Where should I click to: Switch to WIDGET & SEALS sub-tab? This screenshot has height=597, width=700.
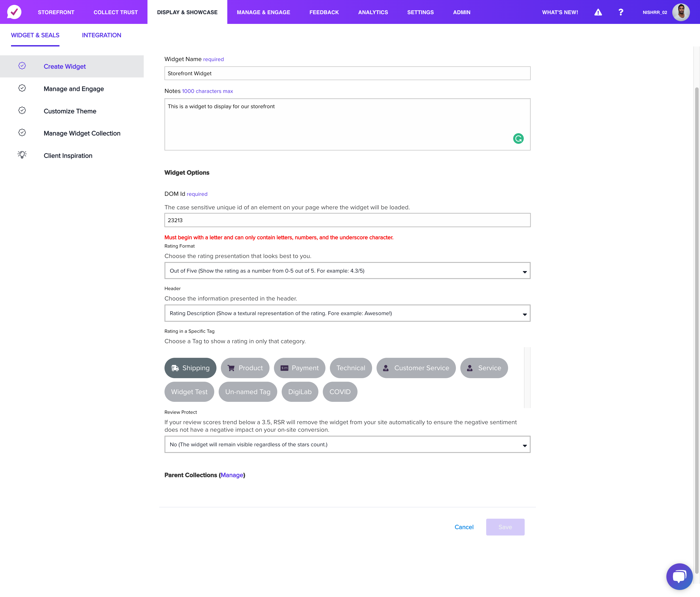point(35,35)
